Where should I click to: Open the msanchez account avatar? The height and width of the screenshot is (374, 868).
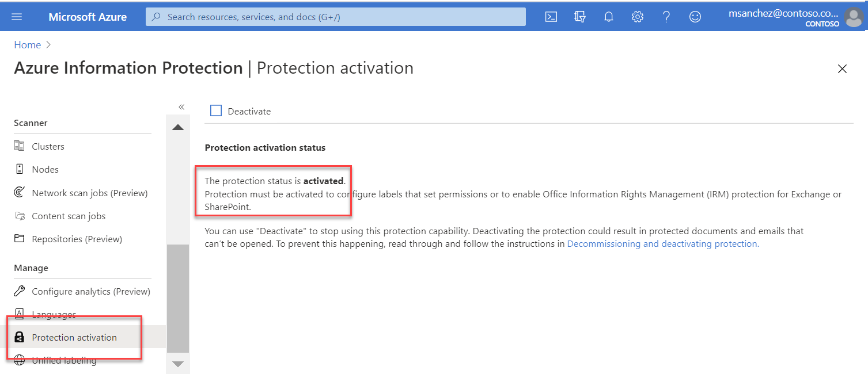tap(853, 17)
